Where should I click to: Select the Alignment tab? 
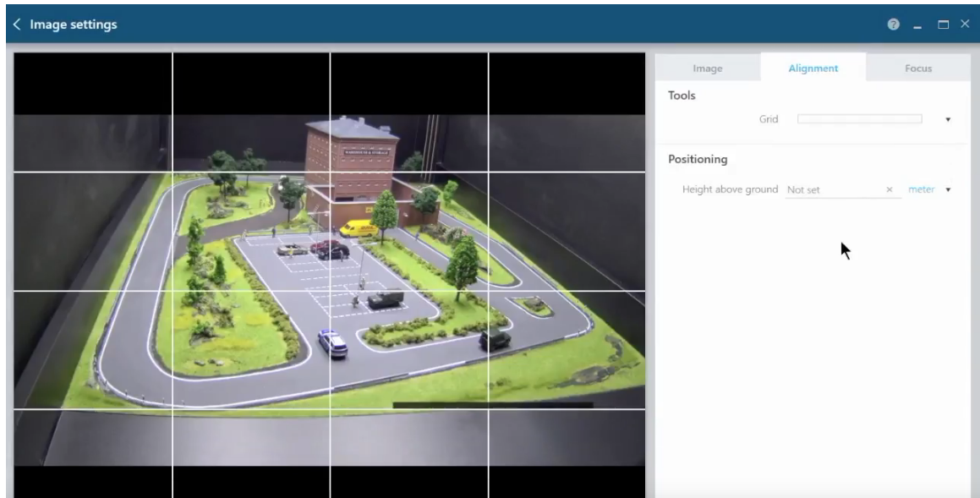point(815,68)
